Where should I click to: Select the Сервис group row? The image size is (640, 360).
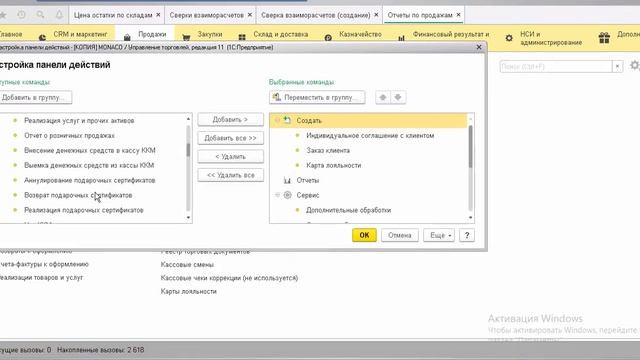308,195
